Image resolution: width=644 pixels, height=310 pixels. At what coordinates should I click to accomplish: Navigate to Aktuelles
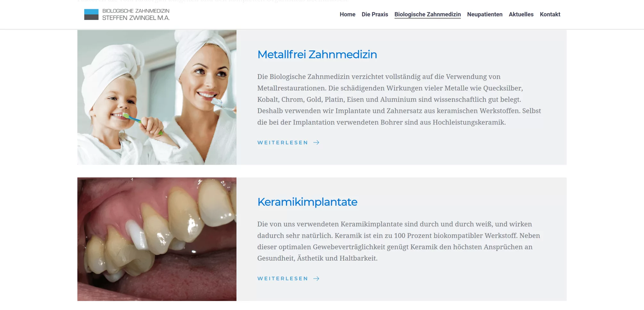point(521,14)
